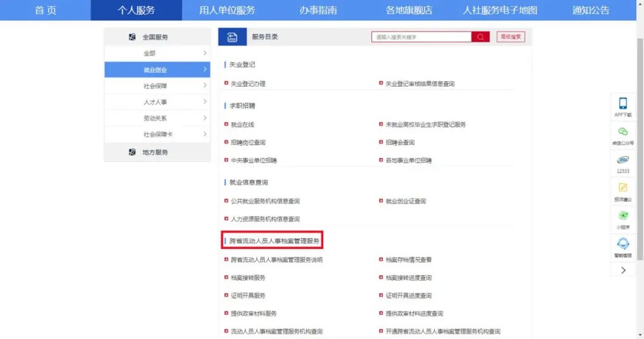This screenshot has height=339, width=644.
Task: Open the 开通跨省流动人员人事档案管理服务机构查询 link
Action: point(442,331)
